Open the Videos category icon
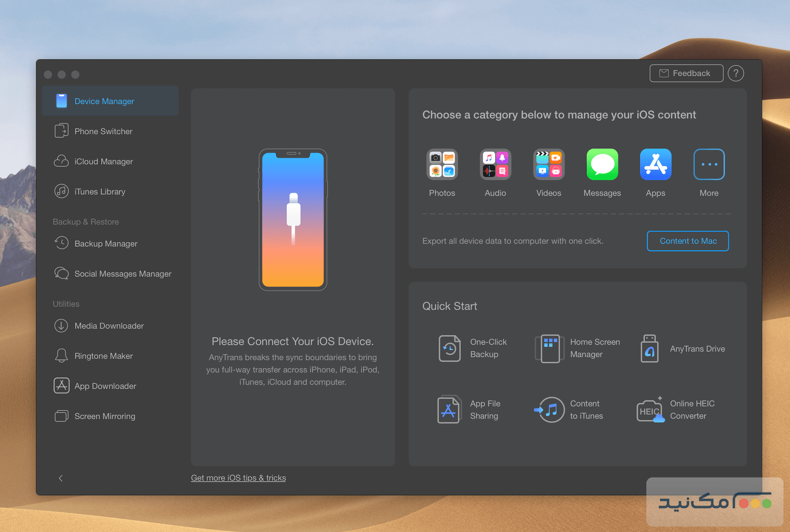The height and width of the screenshot is (532, 790). point(549,165)
